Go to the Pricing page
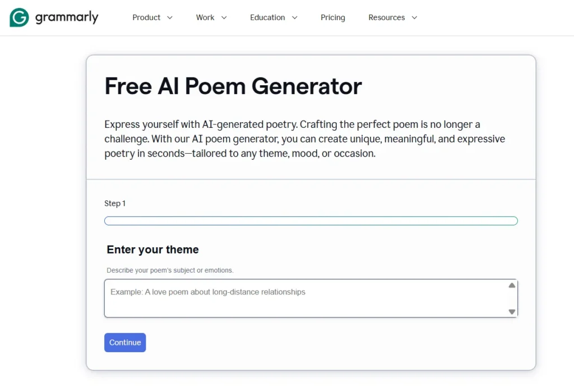The width and height of the screenshot is (574, 392). pyautogui.click(x=333, y=17)
